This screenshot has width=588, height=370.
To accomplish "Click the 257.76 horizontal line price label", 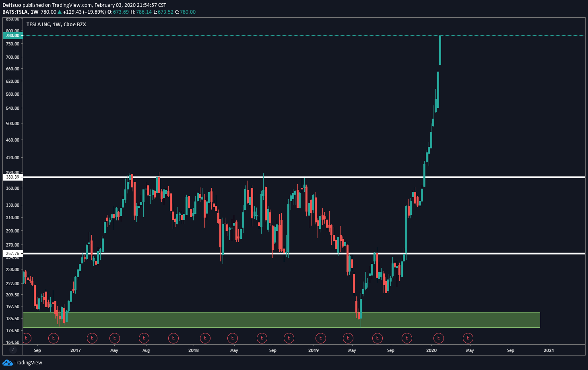I will pyautogui.click(x=12, y=253).
